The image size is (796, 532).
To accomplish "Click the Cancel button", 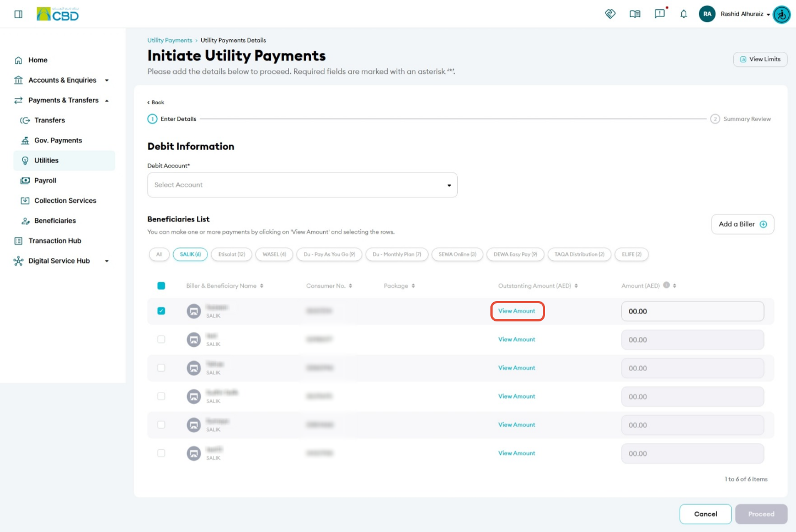I will 706,514.
